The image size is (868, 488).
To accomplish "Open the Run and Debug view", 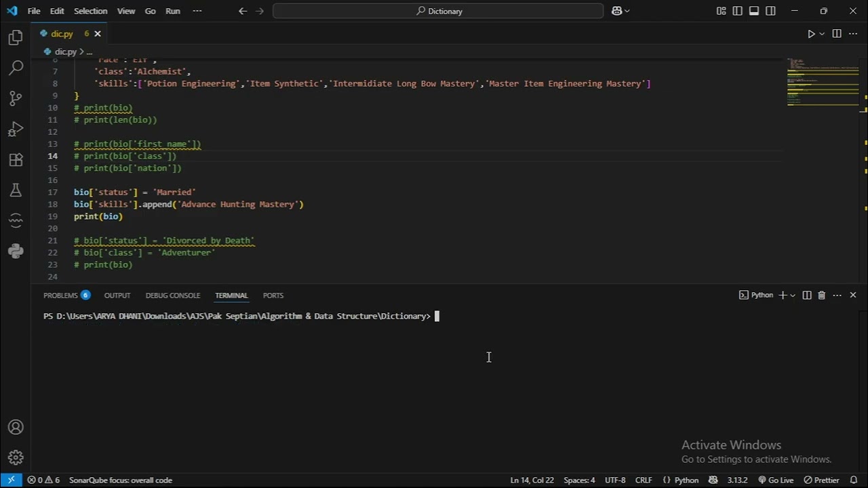I will click(16, 129).
